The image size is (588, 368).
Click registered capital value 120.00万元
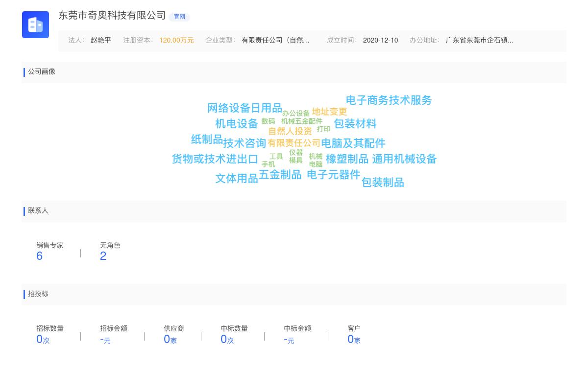pyautogui.click(x=176, y=40)
